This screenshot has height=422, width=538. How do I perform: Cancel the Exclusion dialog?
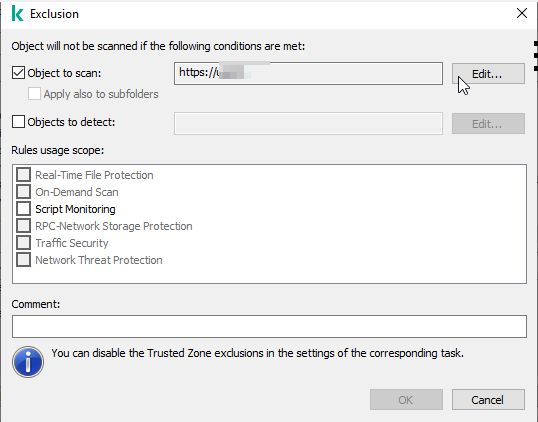(x=488, y=399)
